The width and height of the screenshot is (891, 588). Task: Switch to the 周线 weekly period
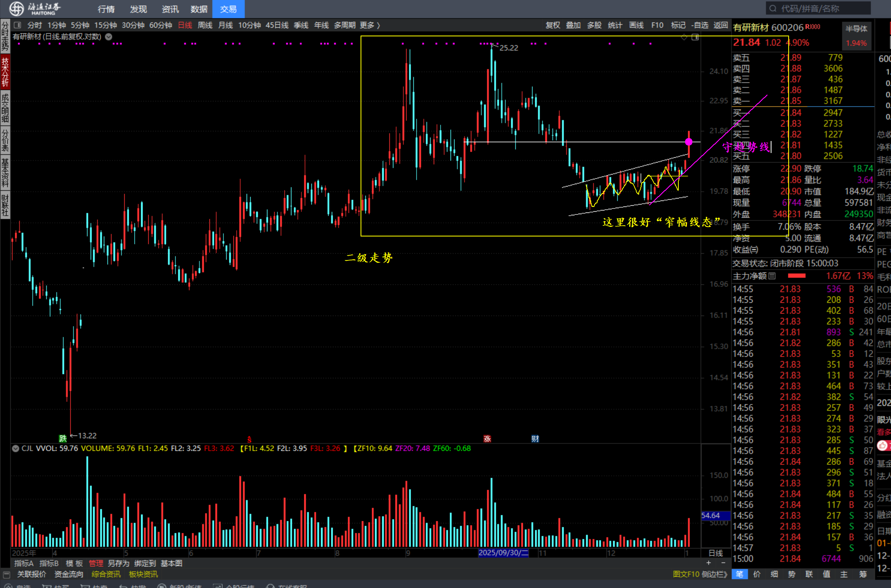pos(205,25)
